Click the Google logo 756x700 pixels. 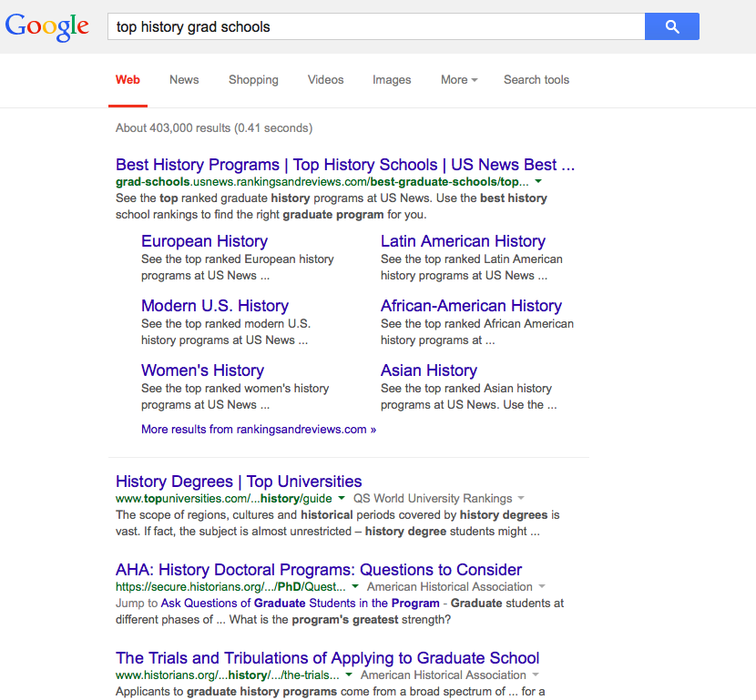click(x=47, y=26)
